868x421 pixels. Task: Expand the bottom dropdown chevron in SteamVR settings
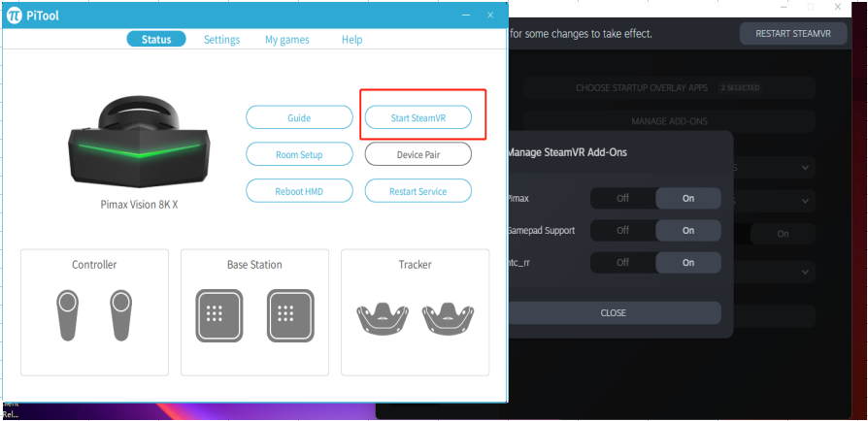[805, 272]
